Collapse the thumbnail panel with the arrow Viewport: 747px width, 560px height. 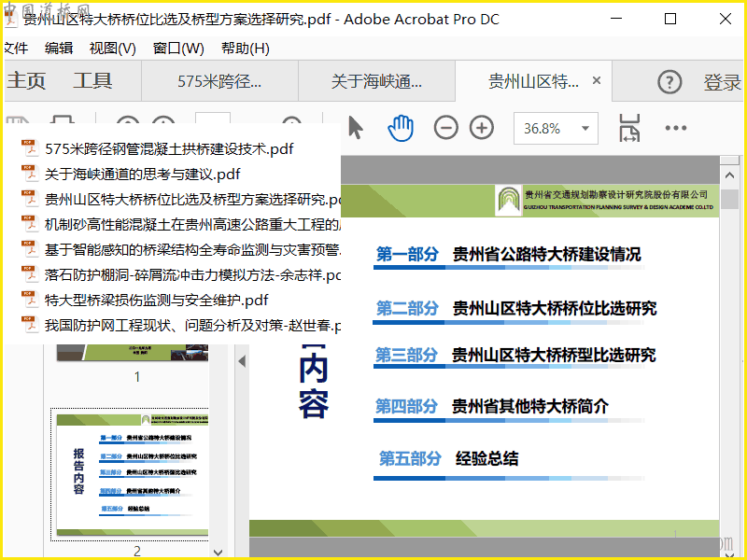242,361
